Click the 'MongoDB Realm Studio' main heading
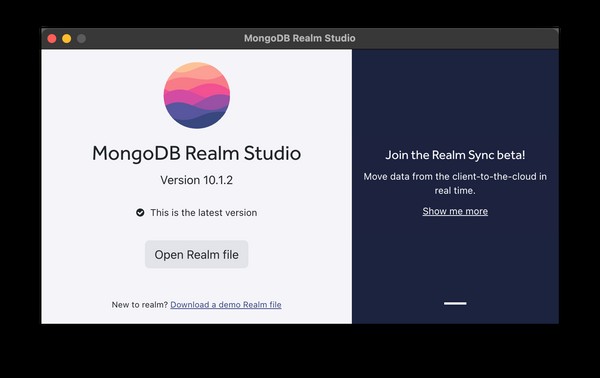 (x=196, y=153)
